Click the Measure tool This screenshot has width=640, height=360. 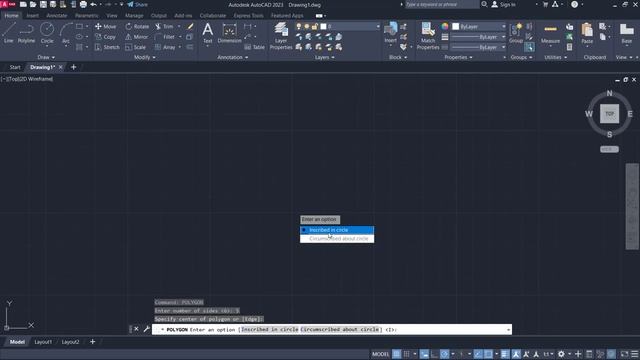click(x=550, y=33)
